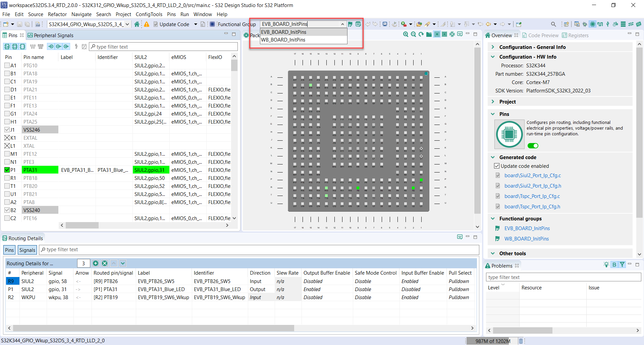
Task: Check the A1 PTG10 pin checkbox
Action: point(7,65)
